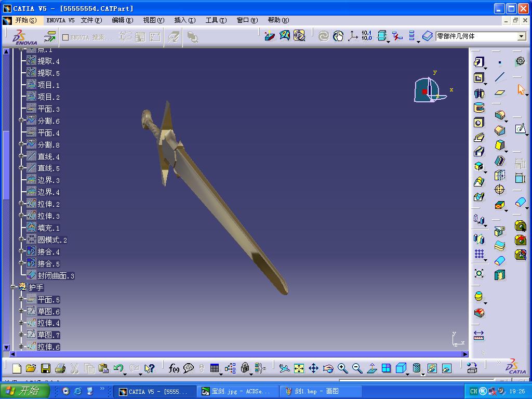Expand the 拉伸.2 tree node
Image resolution: width=532 pixels, height=399 pixels.
coord(21,203)
